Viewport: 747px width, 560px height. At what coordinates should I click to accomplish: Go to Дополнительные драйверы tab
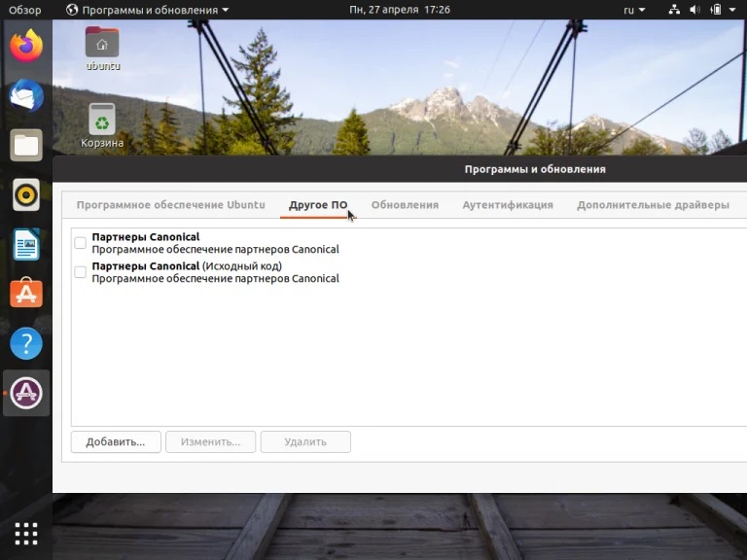654,205
